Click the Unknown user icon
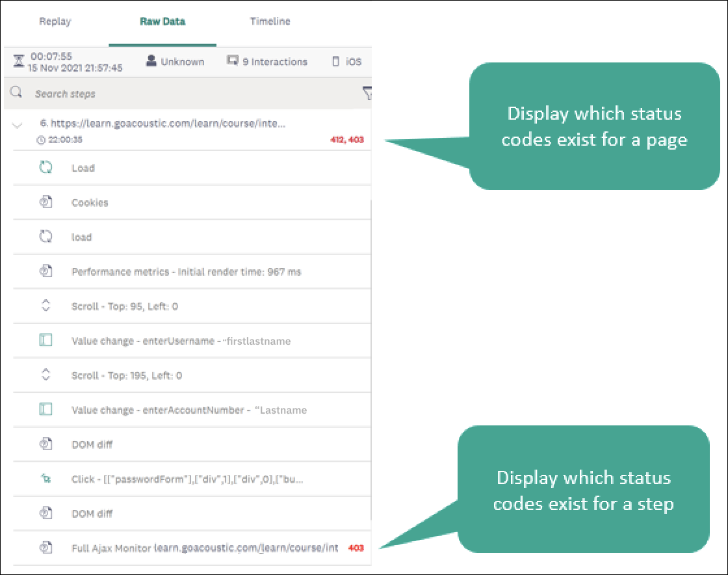The width and height of the screenshot is (728, 575). pos(151,61)
